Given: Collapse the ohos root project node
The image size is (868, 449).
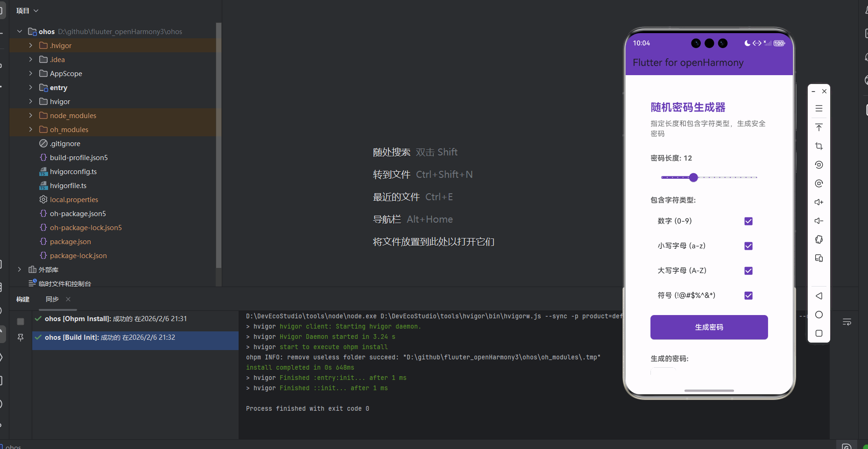Looking at the screenshot, I should [19, 31].
